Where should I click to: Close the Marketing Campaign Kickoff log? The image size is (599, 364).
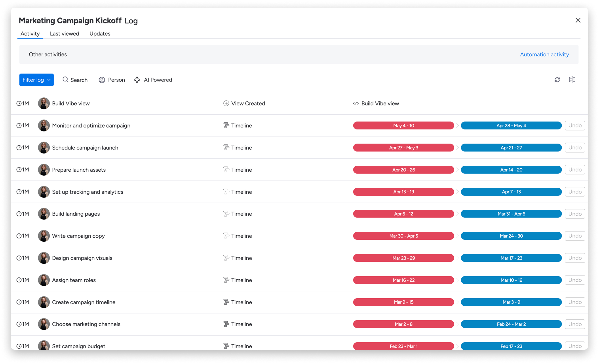coord(578,20)
